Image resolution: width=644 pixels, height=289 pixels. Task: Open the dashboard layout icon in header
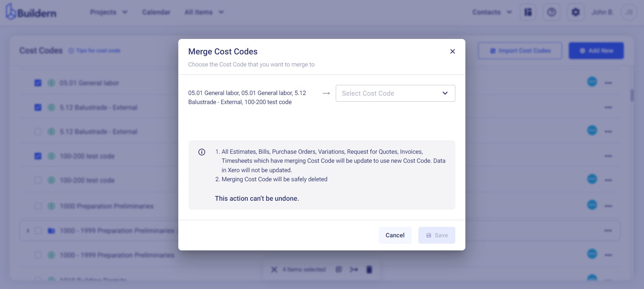[x=528, y=12]
